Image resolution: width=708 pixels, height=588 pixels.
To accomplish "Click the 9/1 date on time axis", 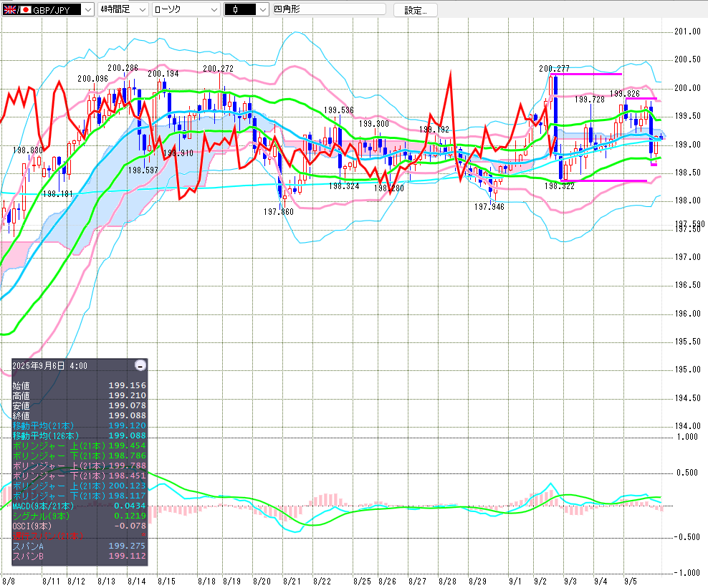I will click(x=515, y=581).
